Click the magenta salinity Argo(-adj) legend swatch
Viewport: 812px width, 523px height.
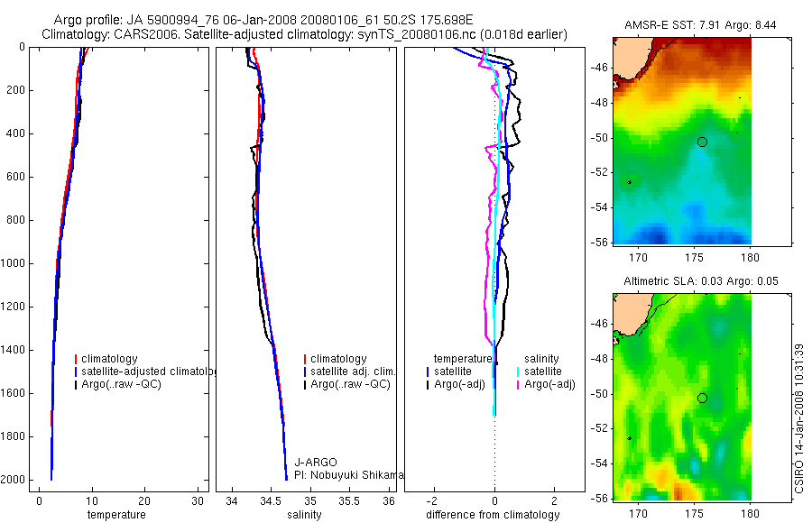(517, 384)
